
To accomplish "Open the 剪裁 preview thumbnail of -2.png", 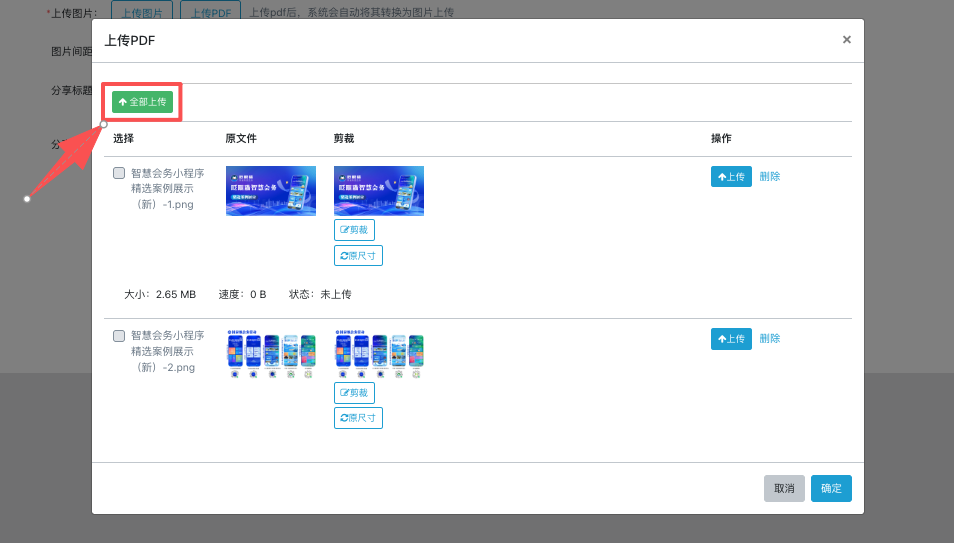I will (x=378, y=355).
